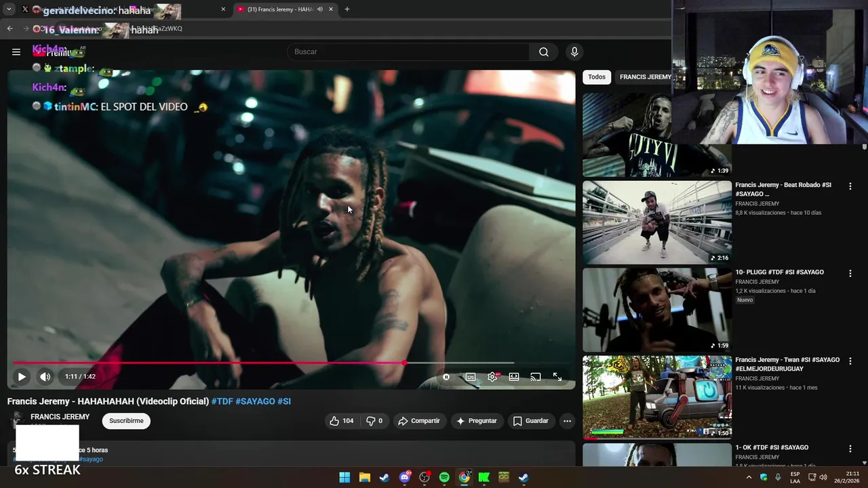Open options menu for Beat Robado video
The image size is (868, 488).
coord(850,186)
